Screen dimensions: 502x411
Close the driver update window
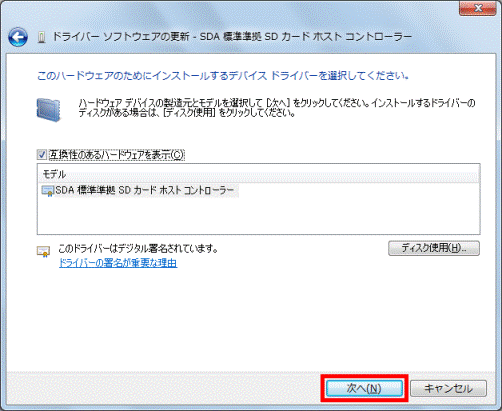[478, 7]
